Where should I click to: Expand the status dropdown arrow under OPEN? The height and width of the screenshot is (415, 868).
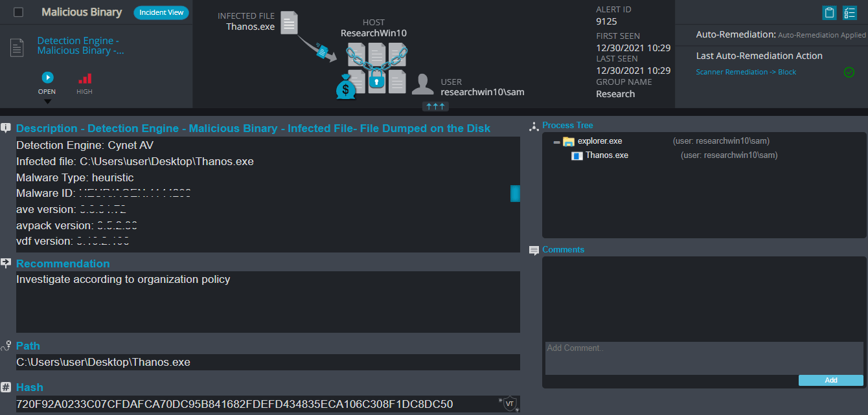[47, 101]
